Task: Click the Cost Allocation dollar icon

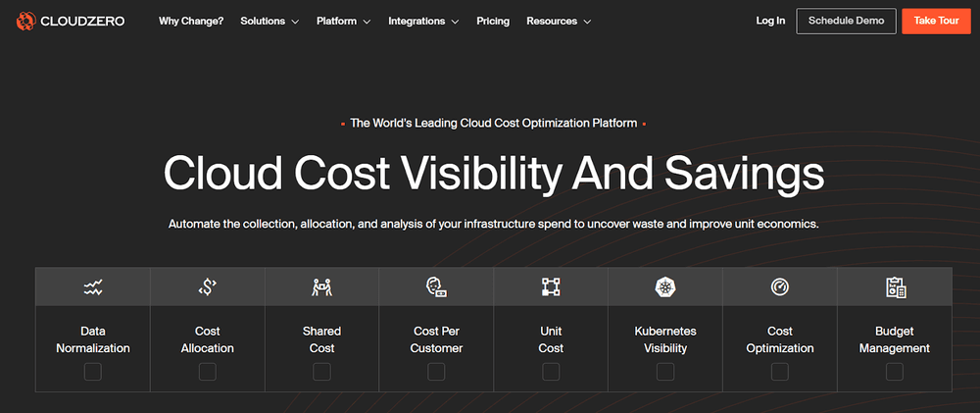Action: click(x=207, y=287)
